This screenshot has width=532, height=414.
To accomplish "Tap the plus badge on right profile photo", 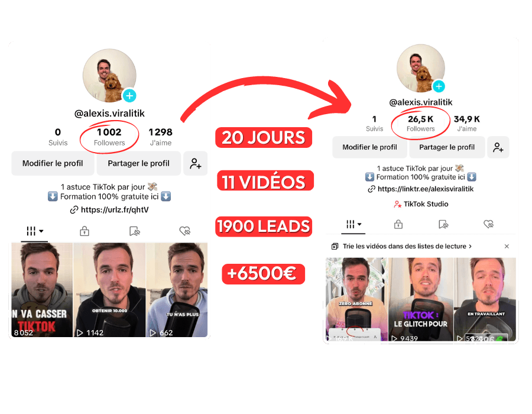I will pyautogui.click(x=439, y=86).
